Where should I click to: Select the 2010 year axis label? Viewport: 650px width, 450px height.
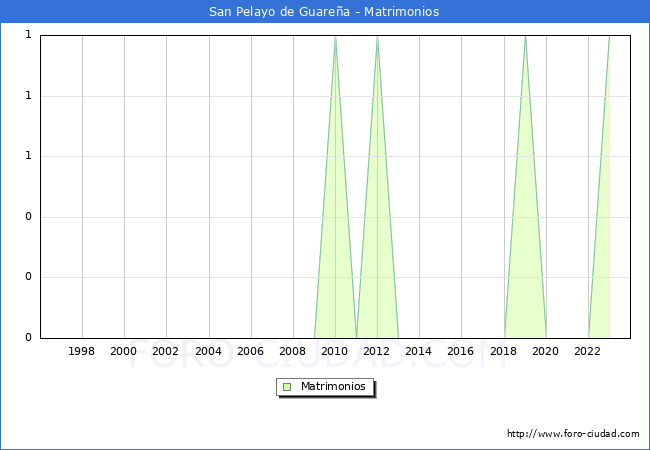[335, 351]
